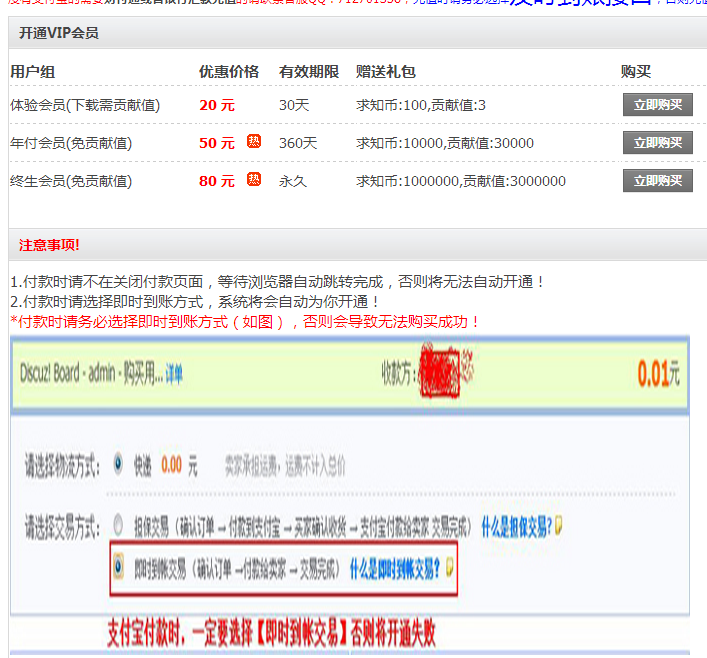Buy the 年付会员 50 元 plan
Image resolution: width=707 pixels, height=658 pixels.
(657, 143)
